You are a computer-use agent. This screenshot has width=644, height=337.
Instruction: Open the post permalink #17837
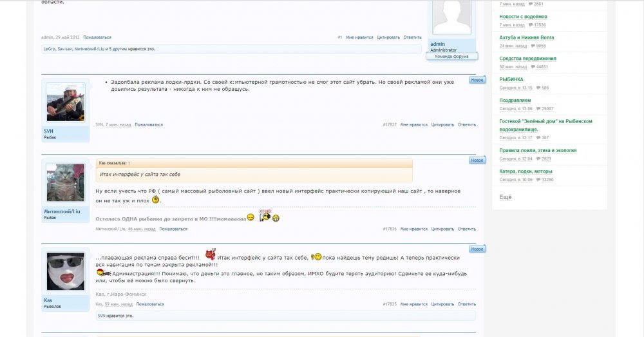[390, 124]
